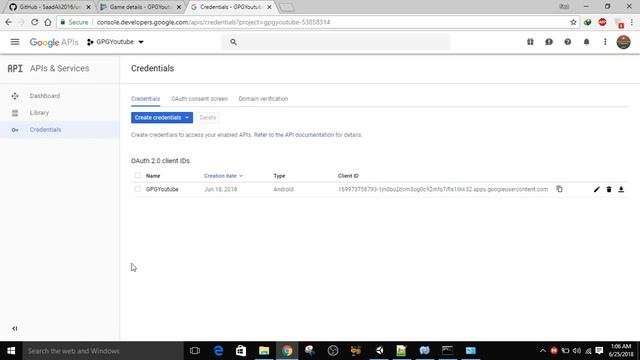
Task: Click the address bar URL
Action: 213,22
